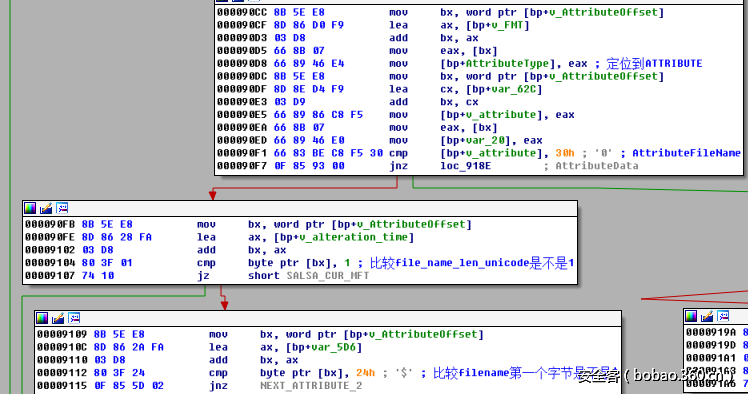748x394 pixels.
Task: Select the NEXT_ATTRIBUTE_2 jump target
Action: pyautogui.click(x=311, y=386)
